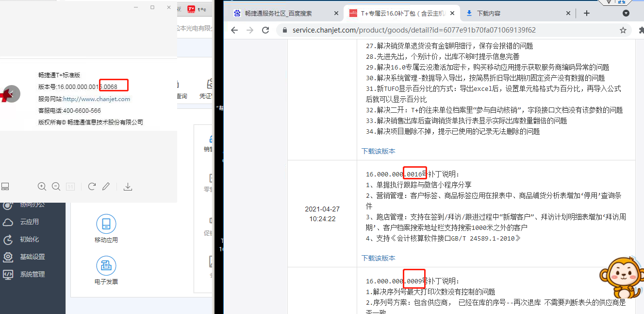This screenshot has width=644, height=314.
Task: Open the 电子发票 e-invoice icon
Action: [106, 265]
